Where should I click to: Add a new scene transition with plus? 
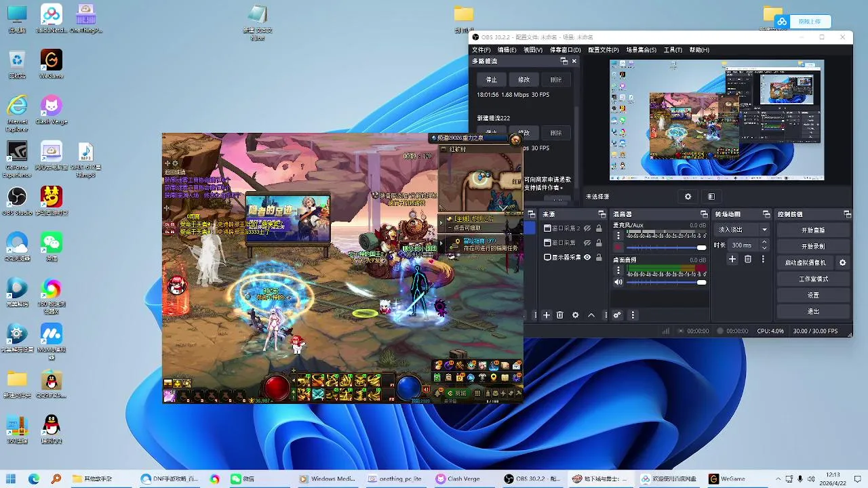pyautogui.click(x=732, y=259)
